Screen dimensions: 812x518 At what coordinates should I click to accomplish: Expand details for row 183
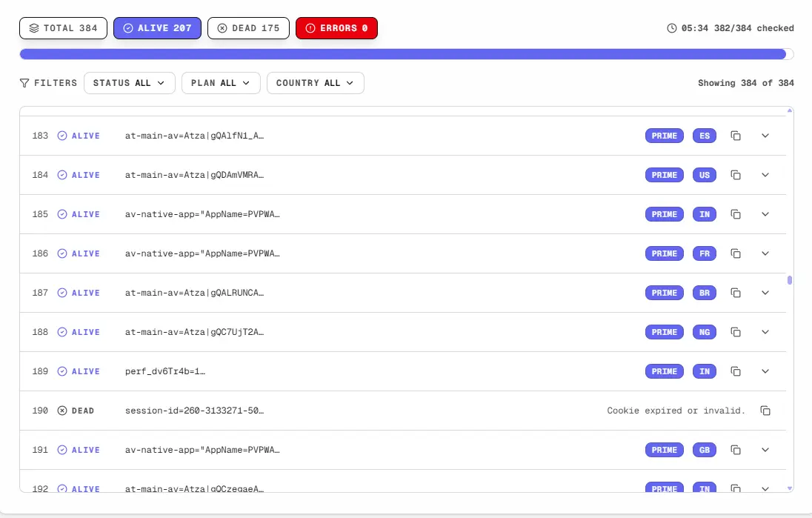pyautogui.click(x=765, y=136)
